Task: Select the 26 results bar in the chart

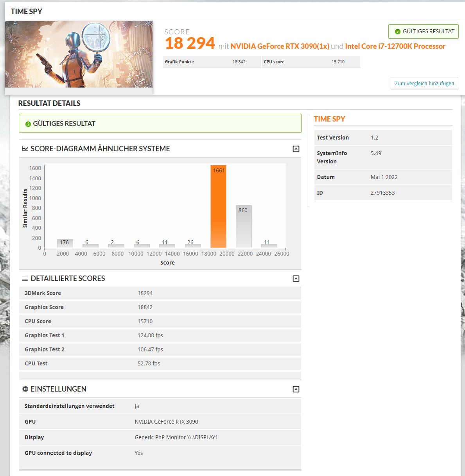Action: coord(193,246)
